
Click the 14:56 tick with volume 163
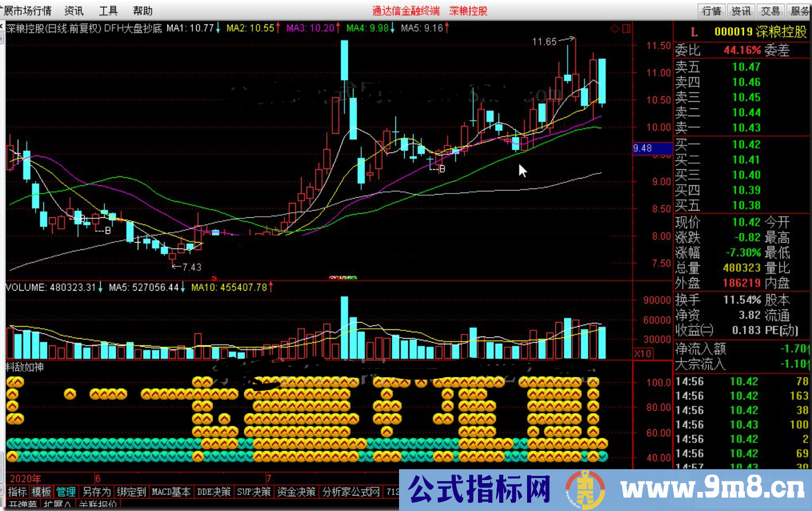pos(742,396)
